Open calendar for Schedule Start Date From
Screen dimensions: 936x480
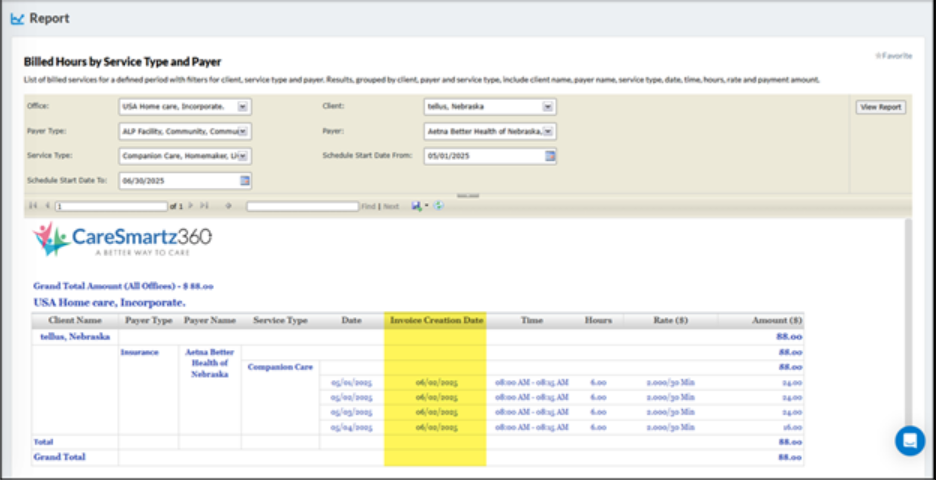(550, 156)
